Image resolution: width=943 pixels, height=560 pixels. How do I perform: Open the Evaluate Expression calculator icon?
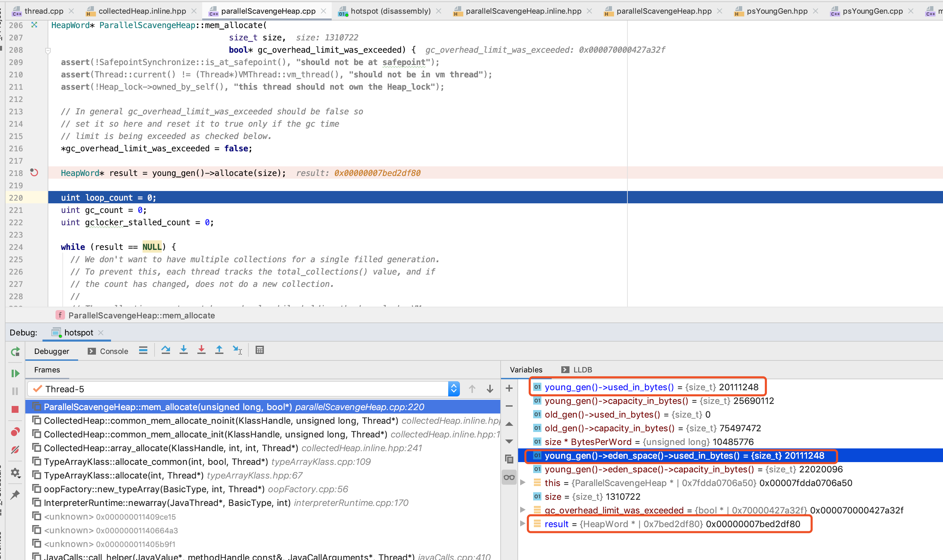pyautogui.click(x=259, y=350)
